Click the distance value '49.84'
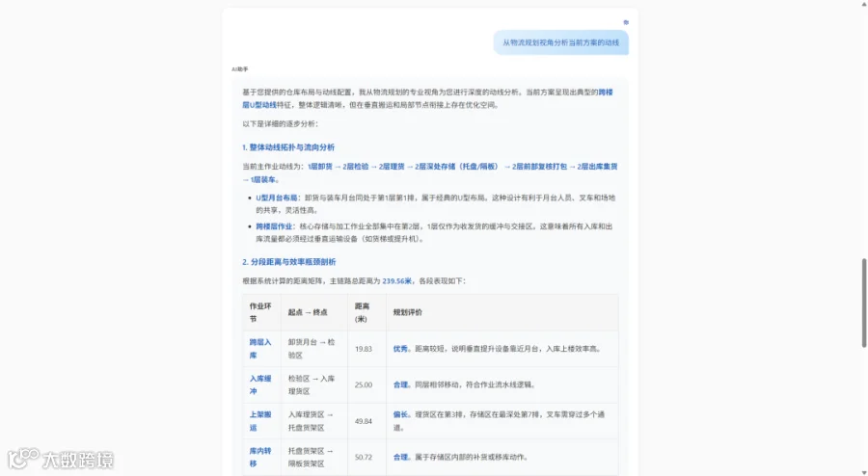The width and height of the screenshot is (868, 476). pyautogui.click(x=364, y=421)
